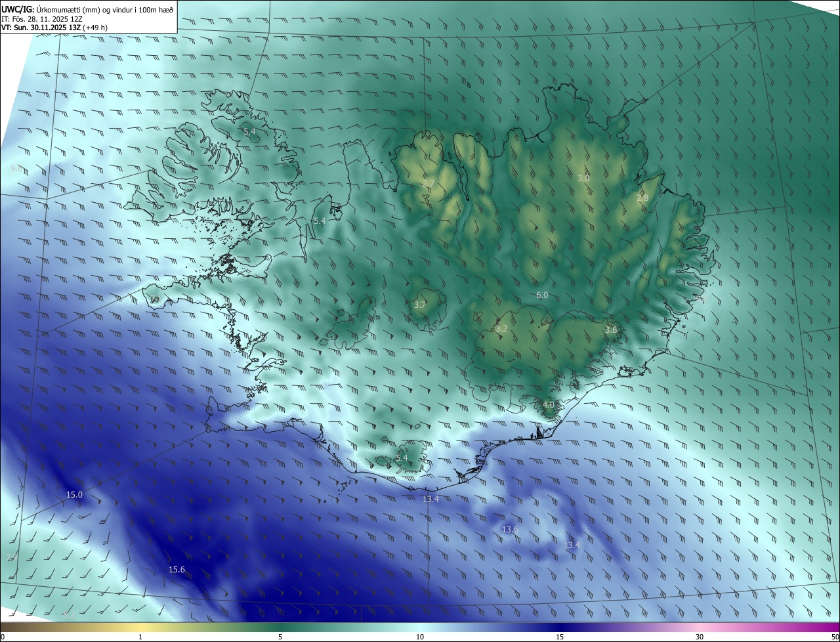This screenshot has width=840, height=642.
Task: Click the 6.0 value label on the map
Action: (x=542, y=295)
